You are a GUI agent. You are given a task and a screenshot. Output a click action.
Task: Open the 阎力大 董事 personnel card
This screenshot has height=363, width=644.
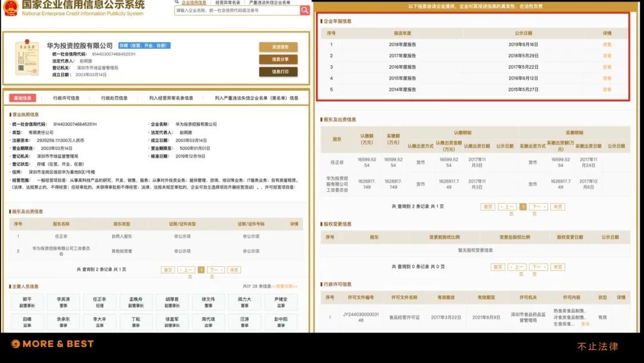[x=244, y=302]
